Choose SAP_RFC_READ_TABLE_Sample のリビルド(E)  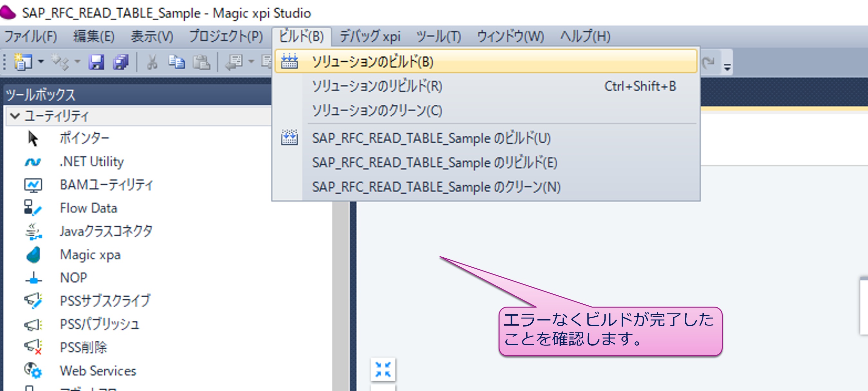click(x=486, y=163)
